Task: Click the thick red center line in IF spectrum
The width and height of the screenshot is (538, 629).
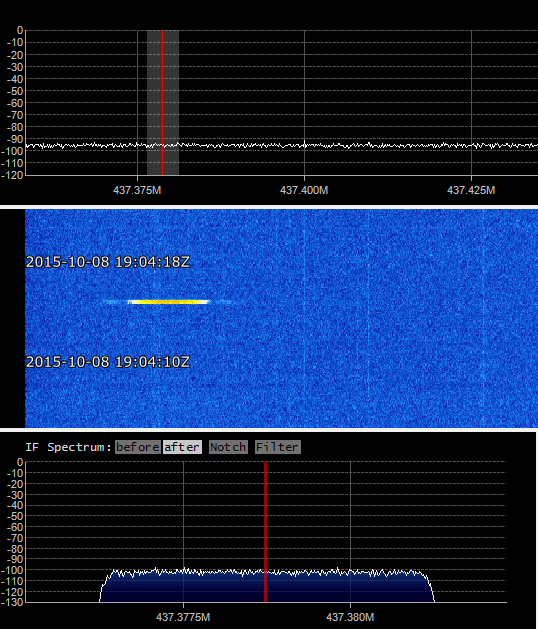Action: (266, 532)
